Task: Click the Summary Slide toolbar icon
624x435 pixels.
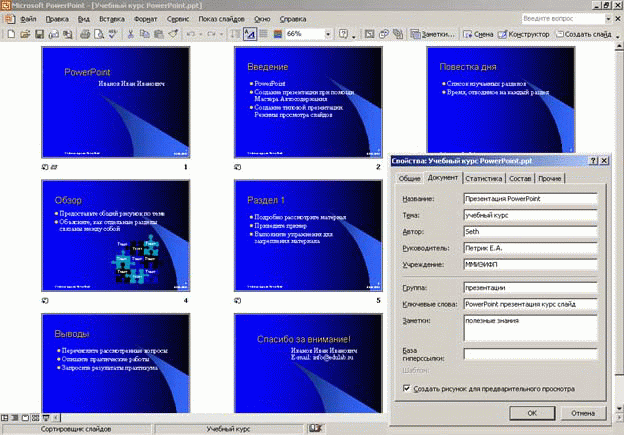Action: [398, 34]
